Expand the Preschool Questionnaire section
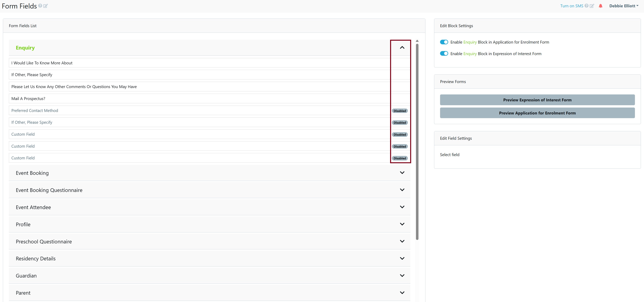This screenshot has width=644, height=302. [x=44, y=241]
